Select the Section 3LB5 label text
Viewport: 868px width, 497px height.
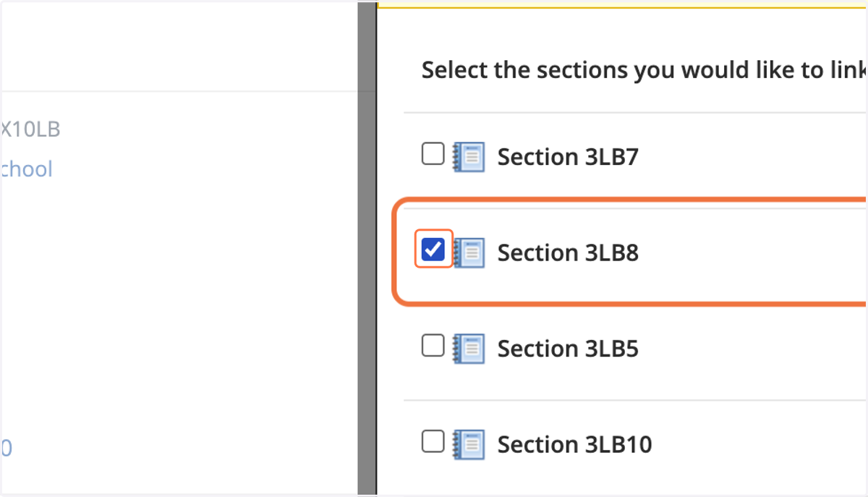568,349
